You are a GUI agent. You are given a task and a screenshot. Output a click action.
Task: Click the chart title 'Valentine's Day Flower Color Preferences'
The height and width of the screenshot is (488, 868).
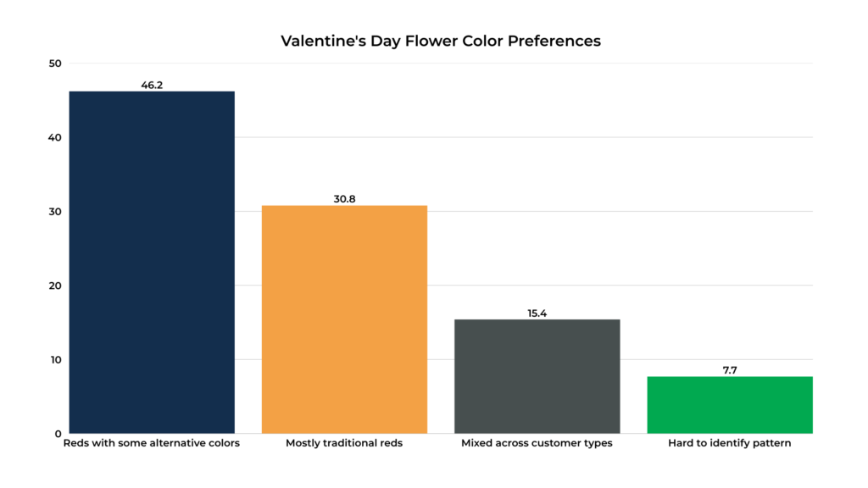coord(441,41)
